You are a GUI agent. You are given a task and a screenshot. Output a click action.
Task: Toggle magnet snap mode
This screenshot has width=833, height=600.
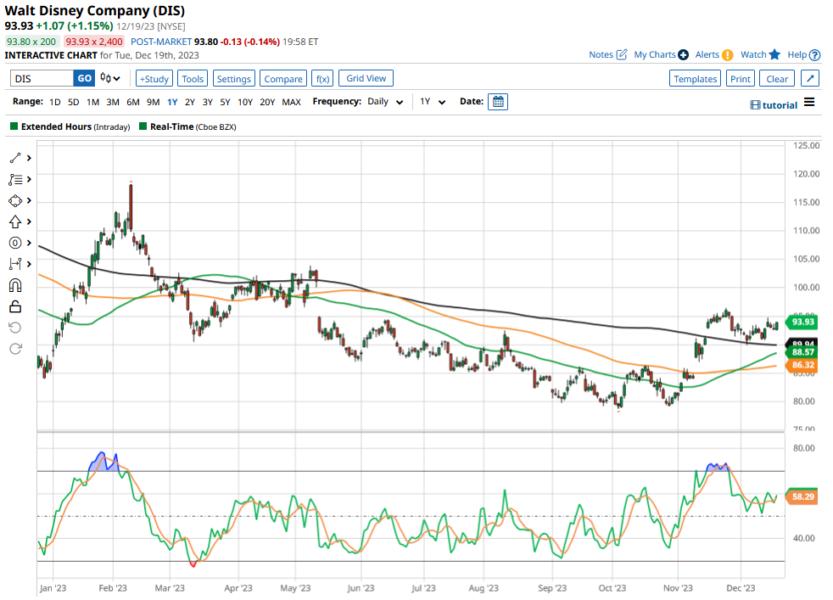(15, 285)
